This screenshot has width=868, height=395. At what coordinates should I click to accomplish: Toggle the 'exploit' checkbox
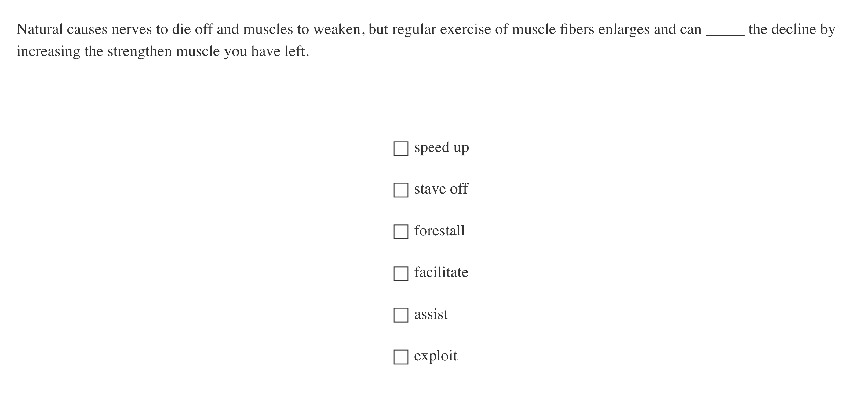[x=401, y=357]
